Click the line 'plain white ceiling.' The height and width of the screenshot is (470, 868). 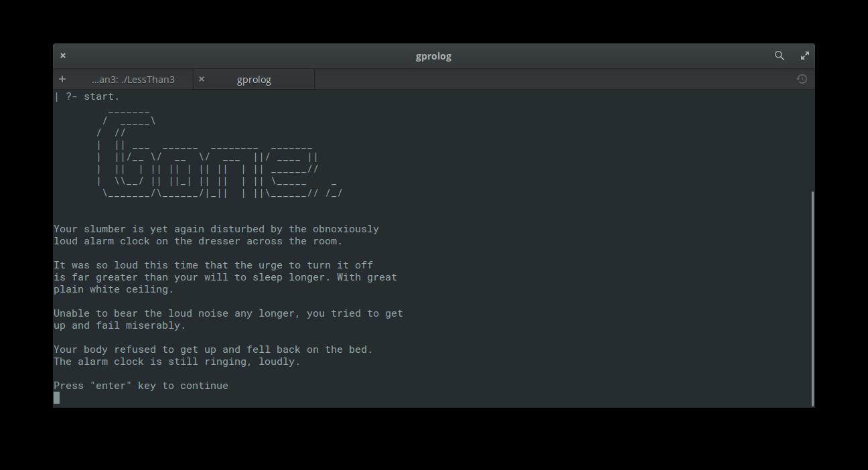[x=113, y=289]
